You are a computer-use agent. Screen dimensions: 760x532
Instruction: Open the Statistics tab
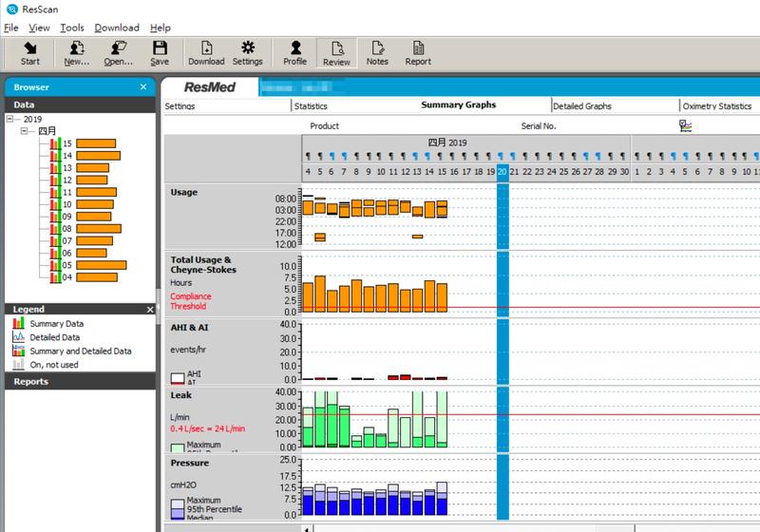pos(311,106)
